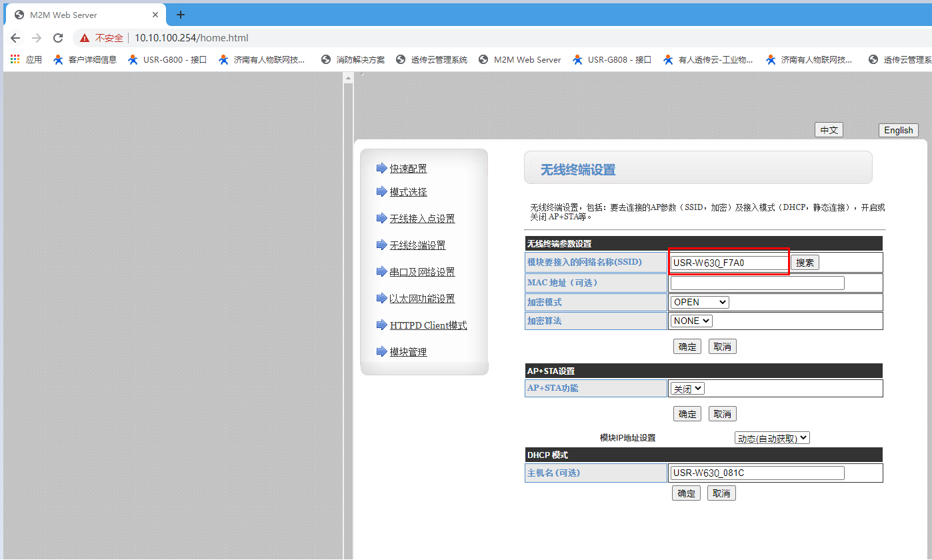
Task: Go to 串口及网络设置 in sidebar
Action: point(422,272)
